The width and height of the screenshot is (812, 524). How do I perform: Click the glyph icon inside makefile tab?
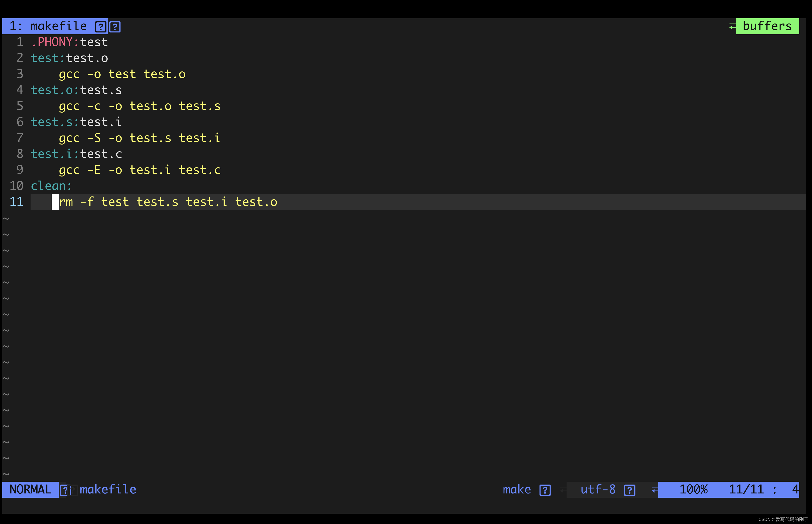101,27
